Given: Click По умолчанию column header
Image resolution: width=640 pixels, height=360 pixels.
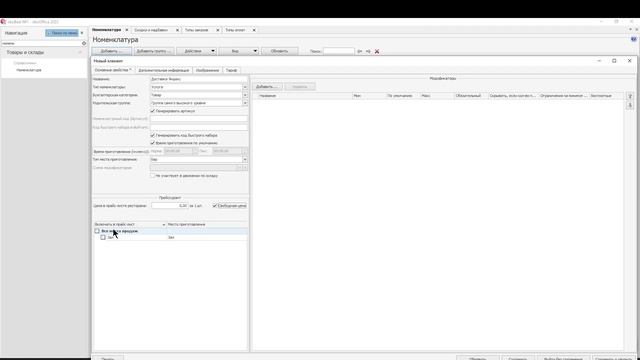Looking at the screenshot, I should (x=402, y=96).
